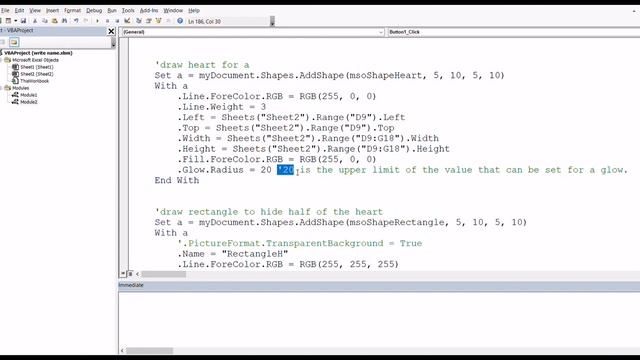The image size is (640, 360).
Task: Select Microsoft Excel Objects folder
Action: click(36, 60)
